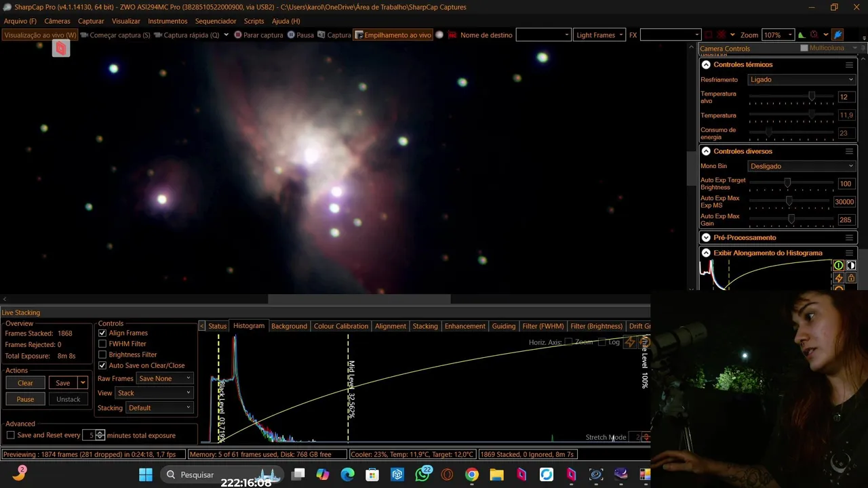
Task: Click the Pausa toolbar button
Action: click(300, 35)
